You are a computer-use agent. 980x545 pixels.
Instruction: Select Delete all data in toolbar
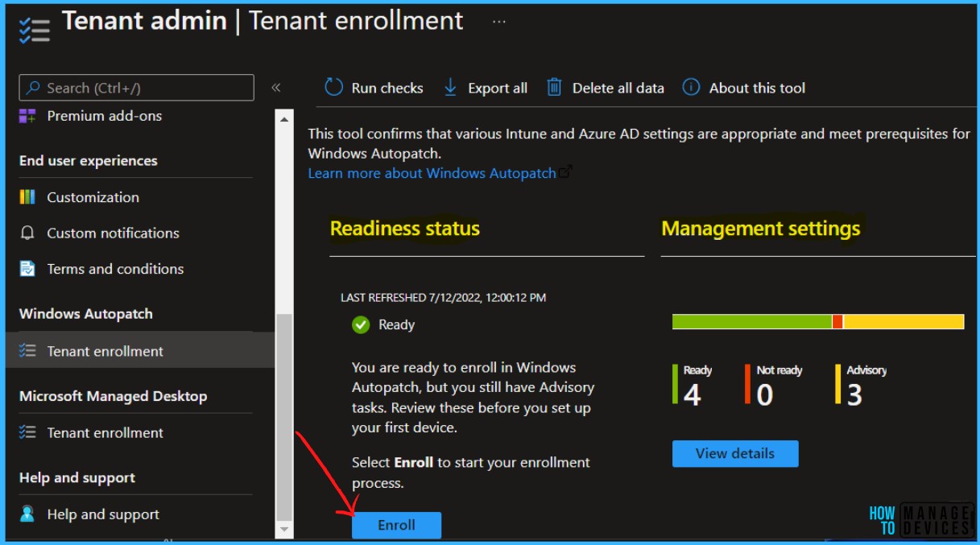pyautogui.click(x=618, y=89)
